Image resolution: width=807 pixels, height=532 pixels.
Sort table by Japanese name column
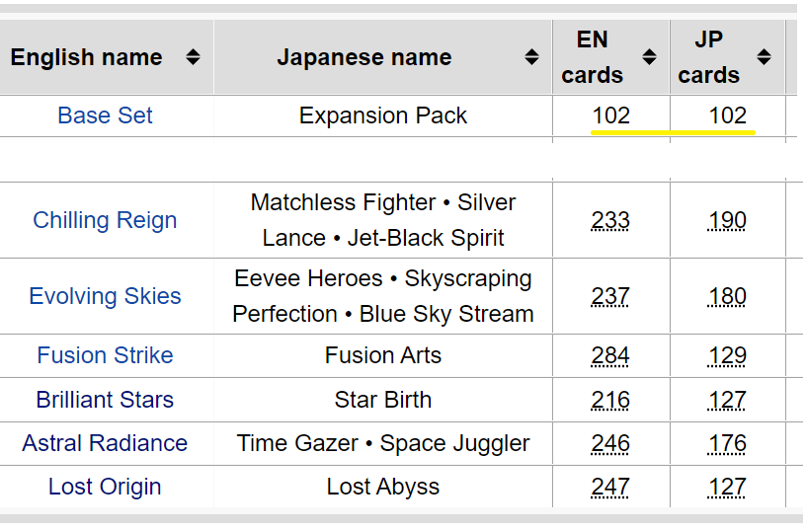point(531,57)
